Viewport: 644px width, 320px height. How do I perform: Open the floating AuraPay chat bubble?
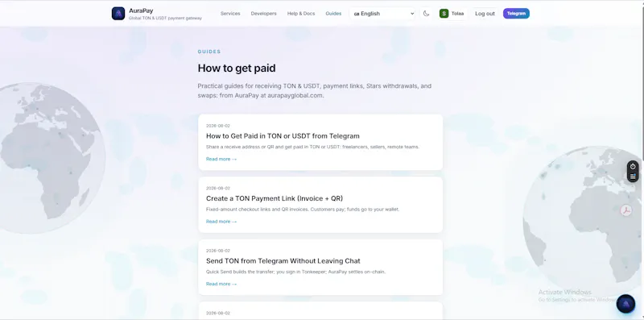(625, 304)
